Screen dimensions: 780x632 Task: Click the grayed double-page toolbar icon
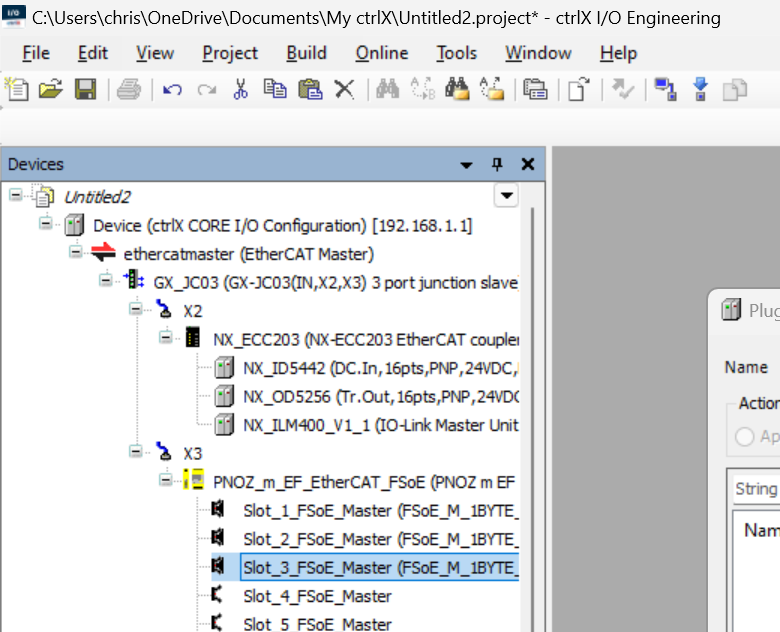(735, 90)
